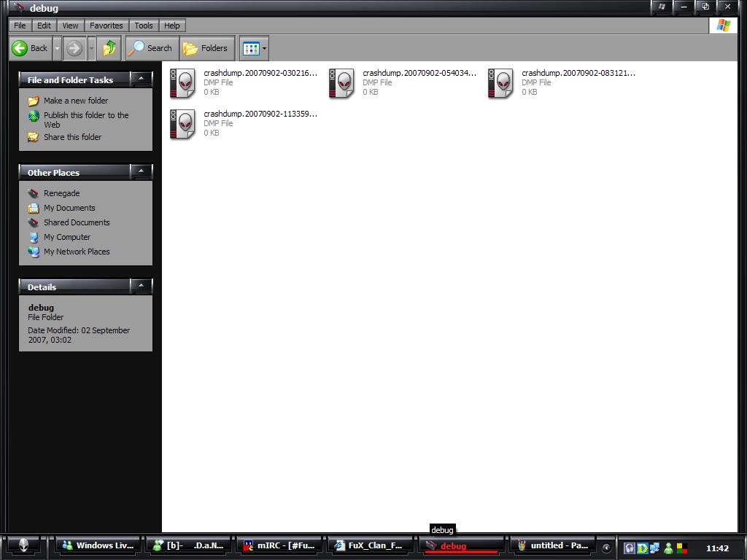
Task: Open the Search toolbar button
Action: coord(151,48)
